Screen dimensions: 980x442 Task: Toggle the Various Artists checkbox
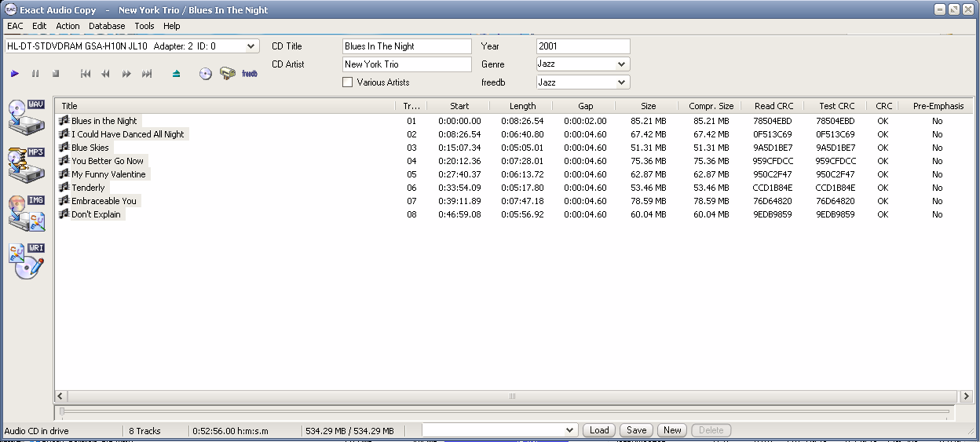pos(348,82)
